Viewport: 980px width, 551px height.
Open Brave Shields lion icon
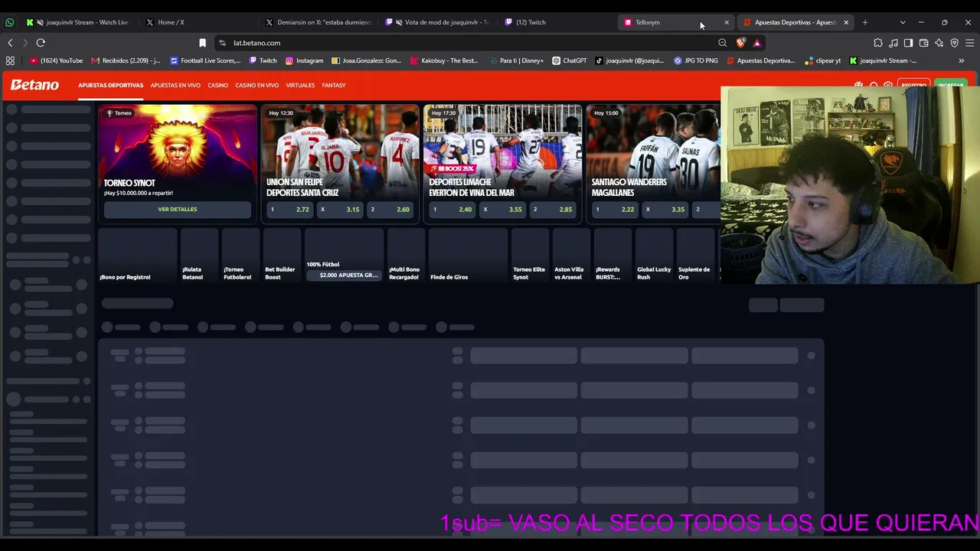point(740,43)
